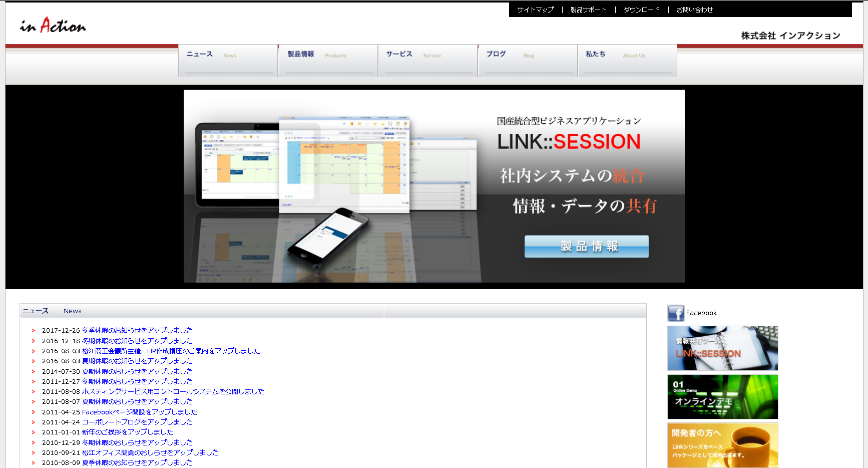Image resolution: width=868 pixels, height=468 pixels.
Task: Click the Facebook icon
Action: pyautogui.click(x=675, y=313)
